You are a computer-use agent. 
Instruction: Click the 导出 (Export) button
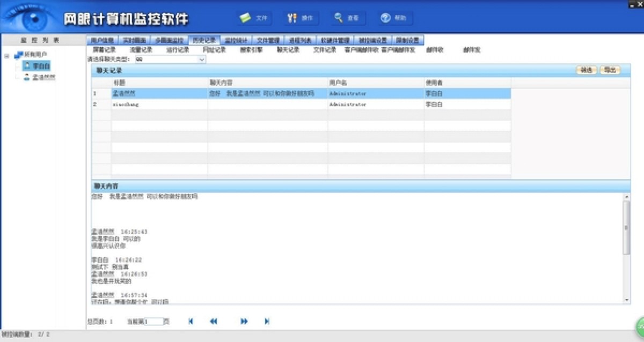609,70
